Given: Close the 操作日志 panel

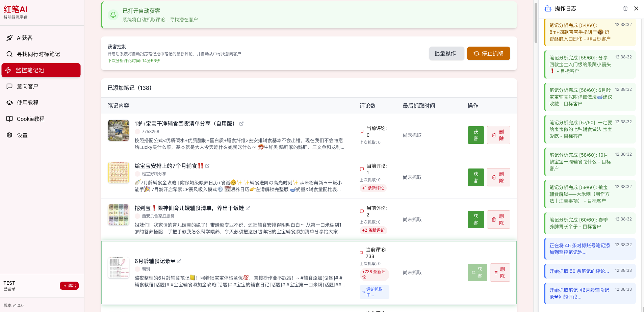Looking at the screenshot, I should click(x=636, y=8).
